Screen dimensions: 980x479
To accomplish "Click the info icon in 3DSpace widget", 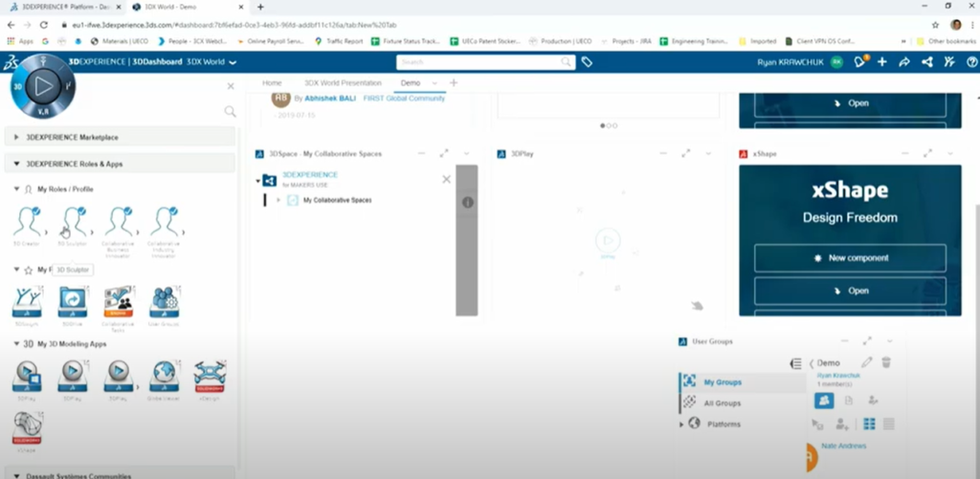I will (467, 202).
